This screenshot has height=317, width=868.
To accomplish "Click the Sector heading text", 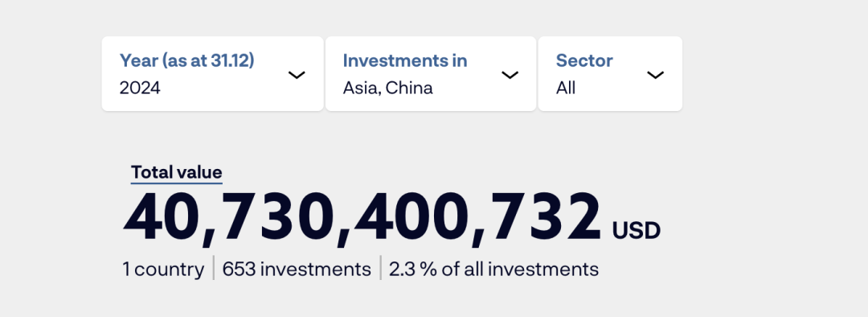I will 584,60.
